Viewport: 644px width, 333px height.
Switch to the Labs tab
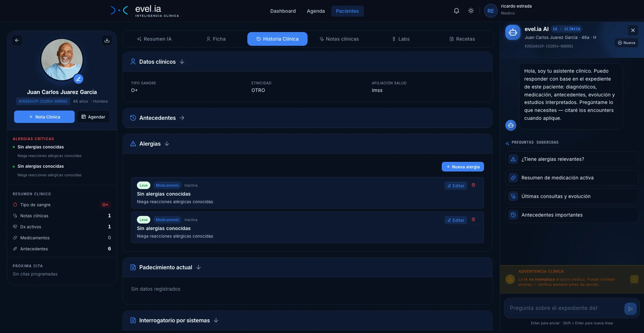pos(401,39)
